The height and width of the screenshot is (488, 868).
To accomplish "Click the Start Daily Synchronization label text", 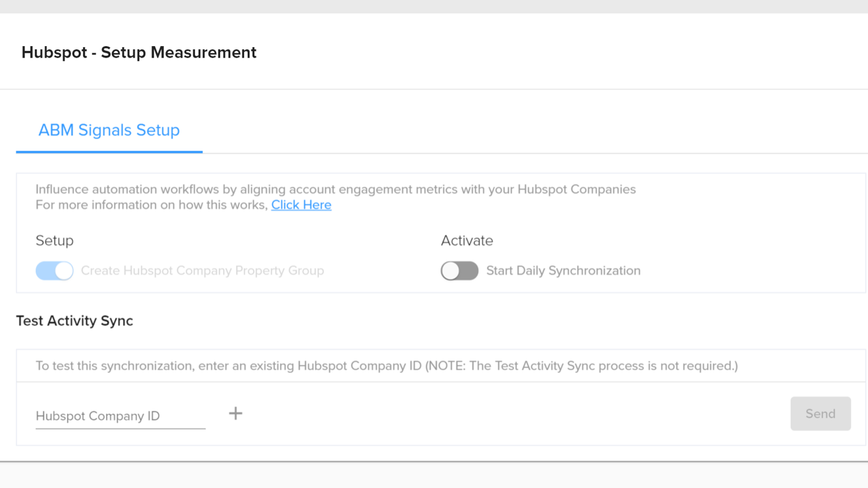I will click(x=563, y=271).
